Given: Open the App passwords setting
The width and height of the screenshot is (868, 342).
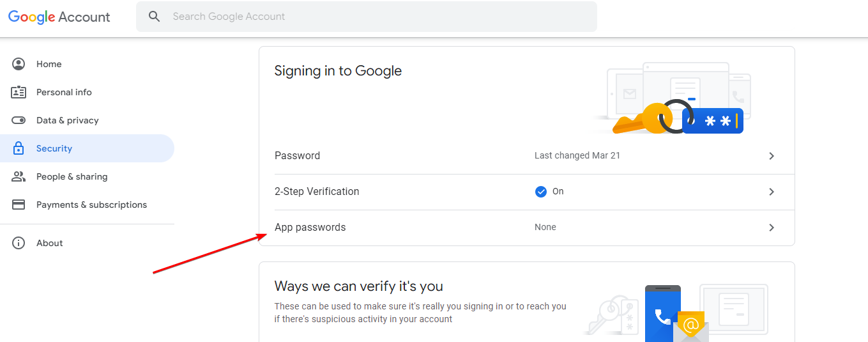Looking at the screenshot, I should click(310, 228).
